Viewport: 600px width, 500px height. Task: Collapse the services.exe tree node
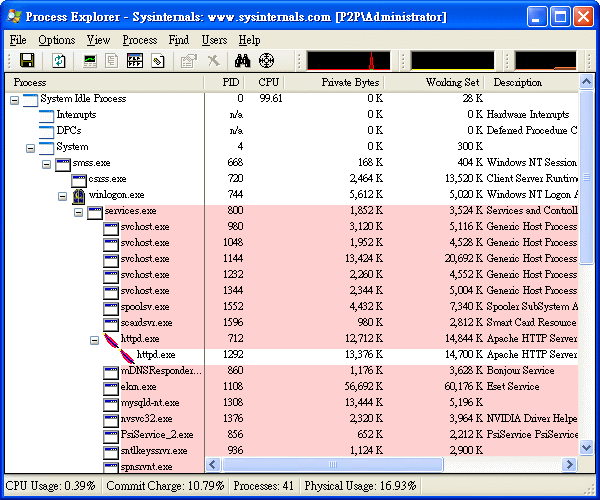point(79,211)
